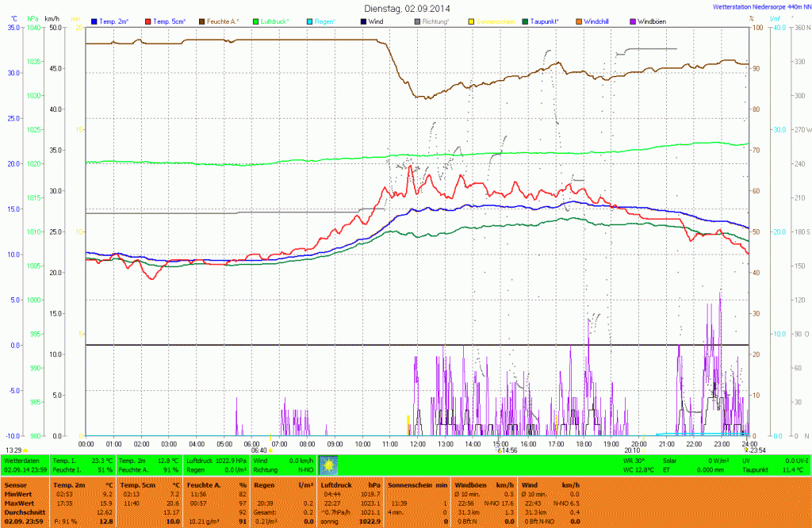Click the yellow Sonnenschein legend square
This screenshot has width=812, height=528.
[x=471, y=21]
